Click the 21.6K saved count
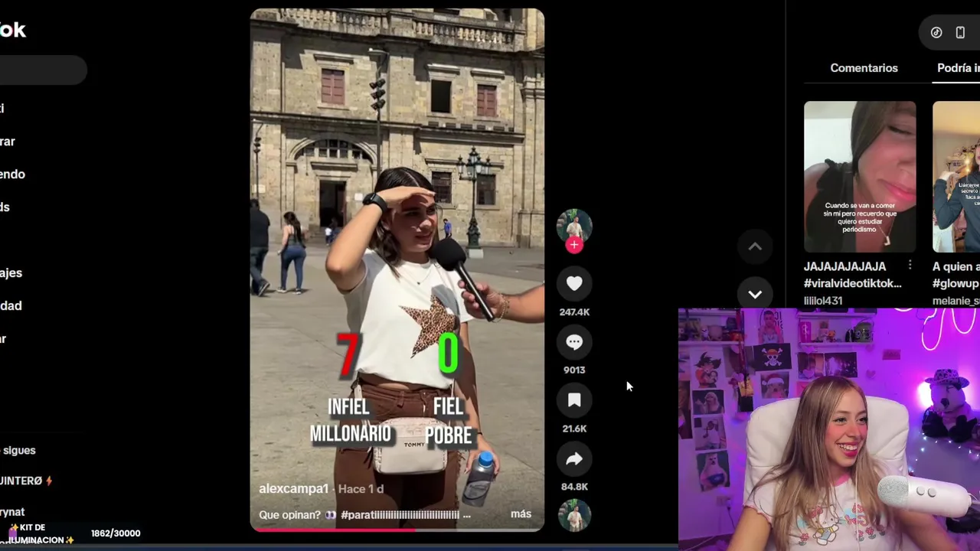This screenshot has height=551, width=980. coord(574,429)
